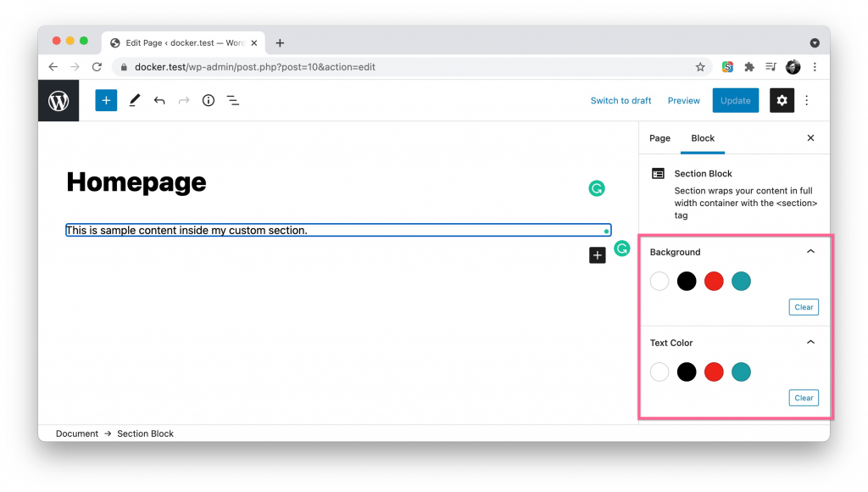Open the Preview of the page
This screenshot has width=868, height=492.
click(683, 100)
